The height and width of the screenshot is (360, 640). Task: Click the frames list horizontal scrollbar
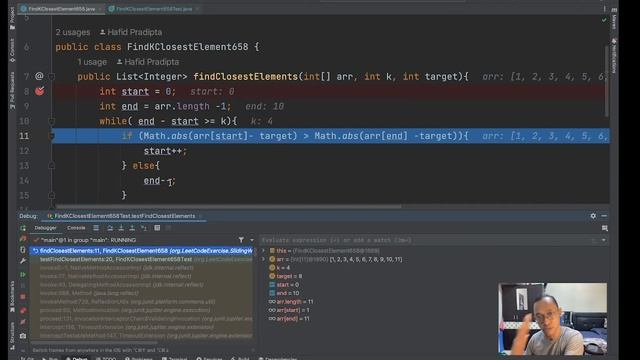(94, 342)
